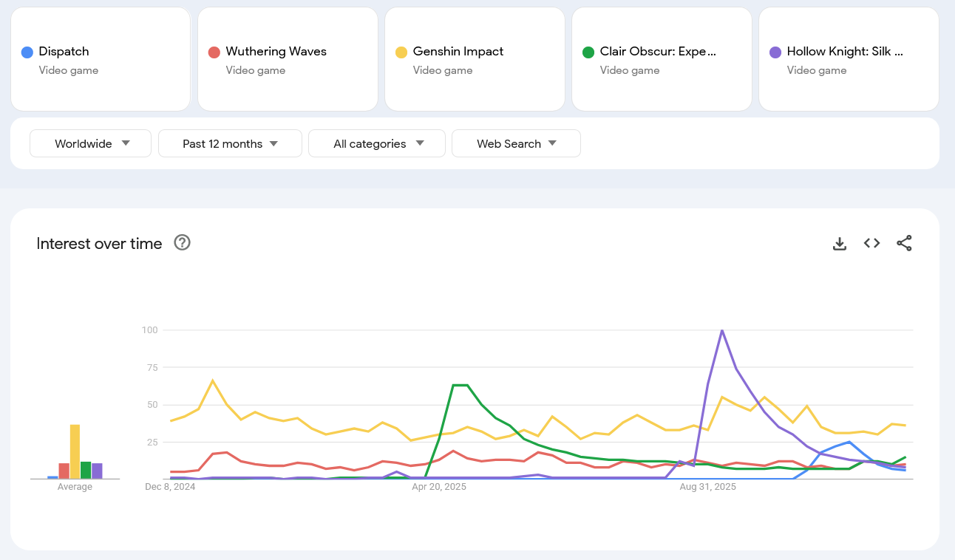Click the yellow Genshin Impact average bar
The width and height of the screenshot is (955, 560).
point(75,451)
